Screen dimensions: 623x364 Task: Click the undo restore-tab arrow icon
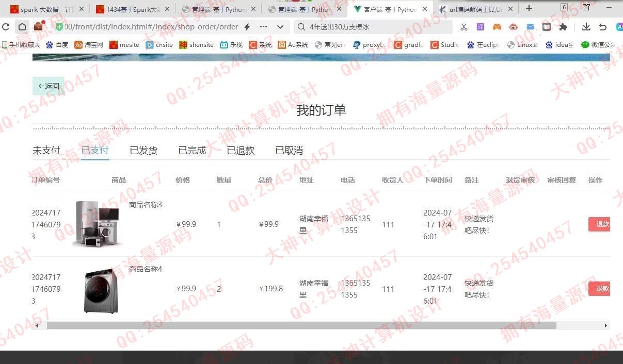602,27
